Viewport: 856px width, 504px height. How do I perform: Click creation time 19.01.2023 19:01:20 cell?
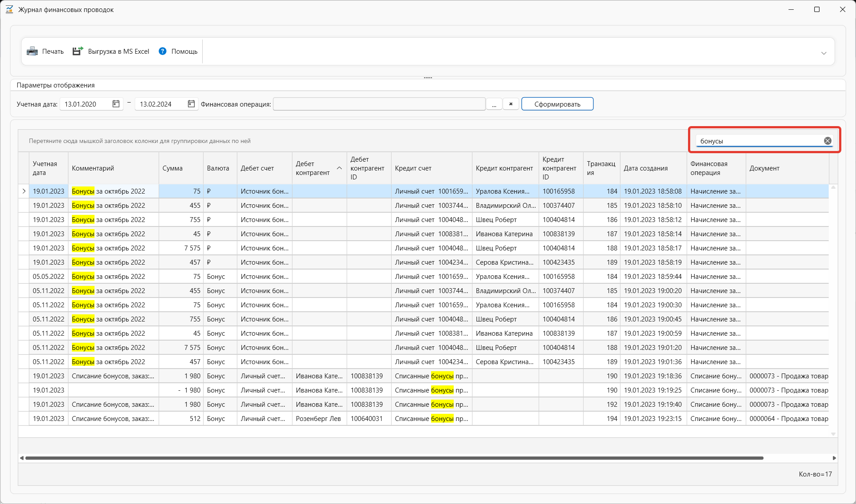653,348
